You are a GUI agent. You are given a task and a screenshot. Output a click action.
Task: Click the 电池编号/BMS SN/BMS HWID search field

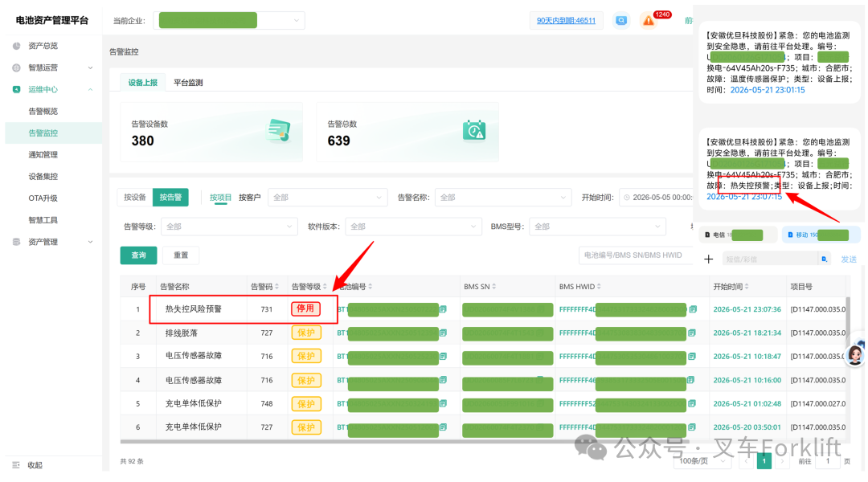(x=636, y=255)
